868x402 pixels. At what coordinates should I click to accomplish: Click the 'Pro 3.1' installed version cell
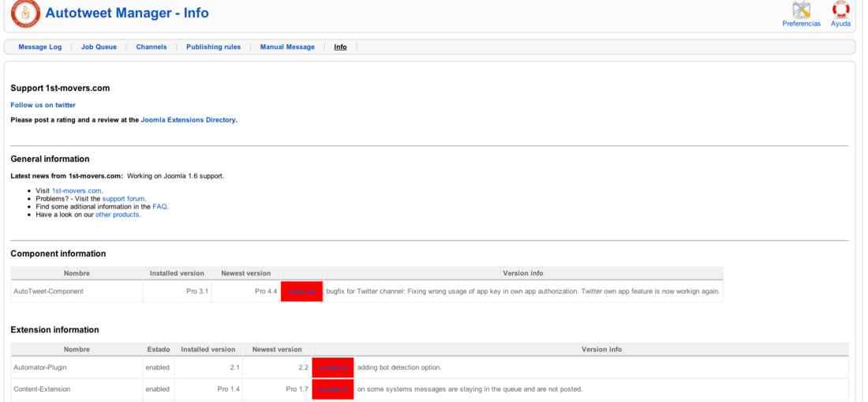(x=177, y=291)
